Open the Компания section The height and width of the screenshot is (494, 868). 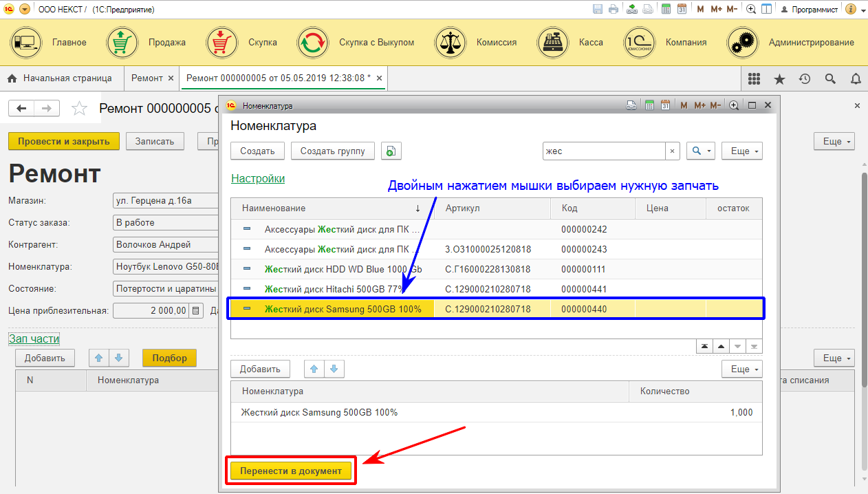tap(665, 43)
